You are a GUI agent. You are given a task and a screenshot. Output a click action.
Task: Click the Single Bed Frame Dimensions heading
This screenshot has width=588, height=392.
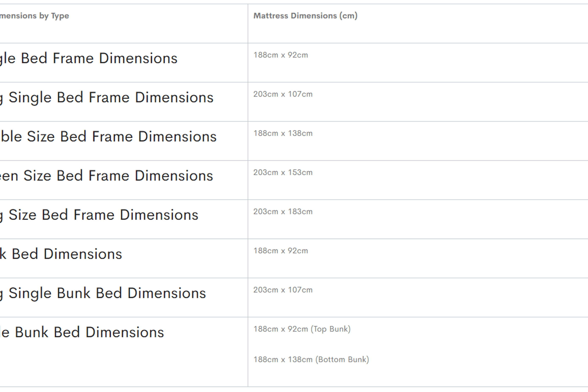pyautogui.click(x=88, y=59)
